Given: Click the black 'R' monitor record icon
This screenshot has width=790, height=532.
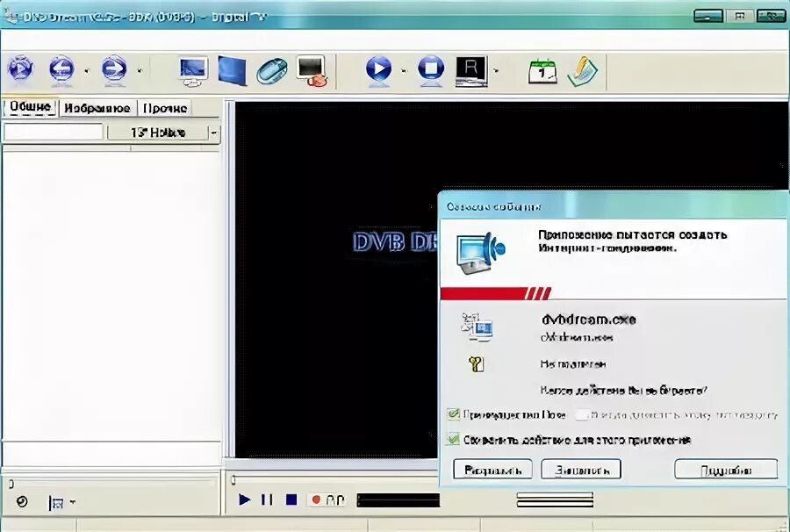Looking at the screenshot, I should (471, 71).
